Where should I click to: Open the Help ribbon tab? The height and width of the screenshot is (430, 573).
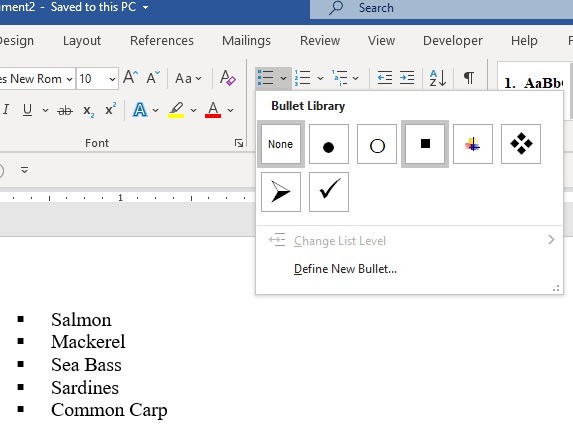tap(524, 41)
